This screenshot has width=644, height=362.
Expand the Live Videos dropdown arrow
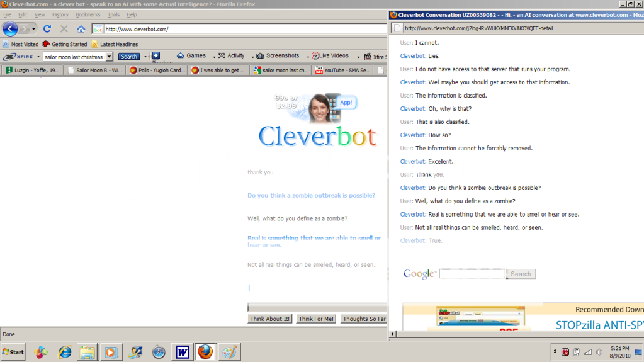358,57
